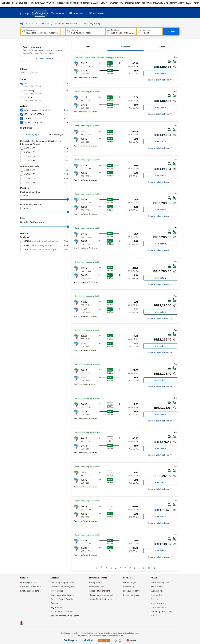Click the calendar icon in Travel dates field
The image size is (200, 644).
(108, 31)
